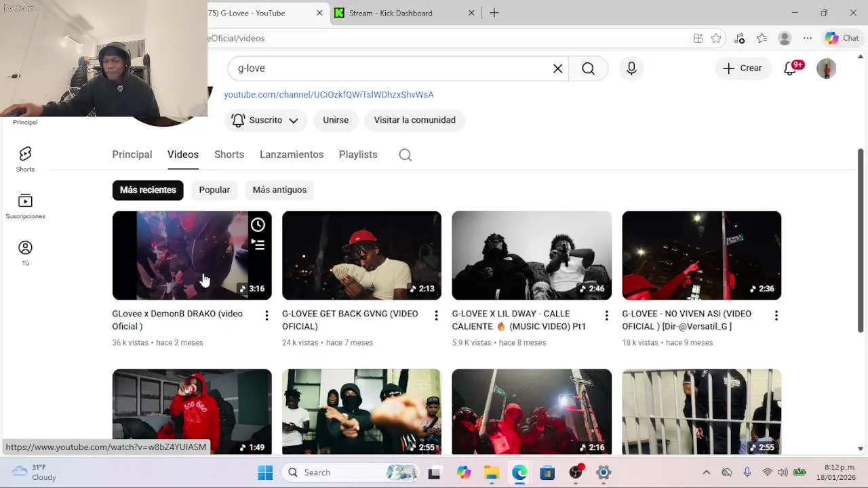Image resolution: width=868 pixels, height=488 pixels.
Task: Sort videos by Más antiguos chip
Action: click(279, 190)
